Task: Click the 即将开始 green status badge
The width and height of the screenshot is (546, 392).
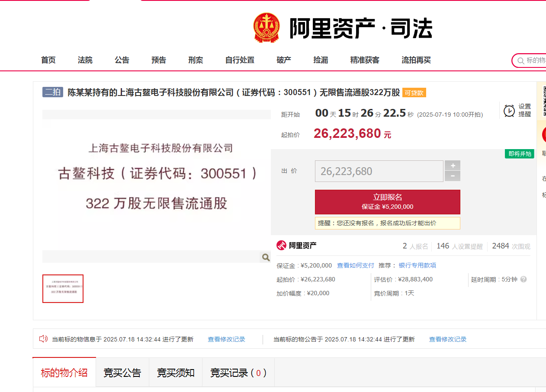Action: [x=520, y=154]
